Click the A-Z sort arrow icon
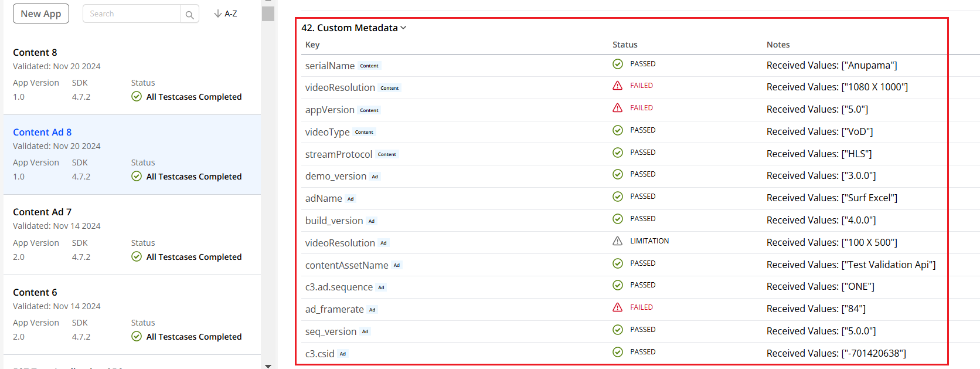The width and height of the screenshot is (980, 369). click(218, 13)
